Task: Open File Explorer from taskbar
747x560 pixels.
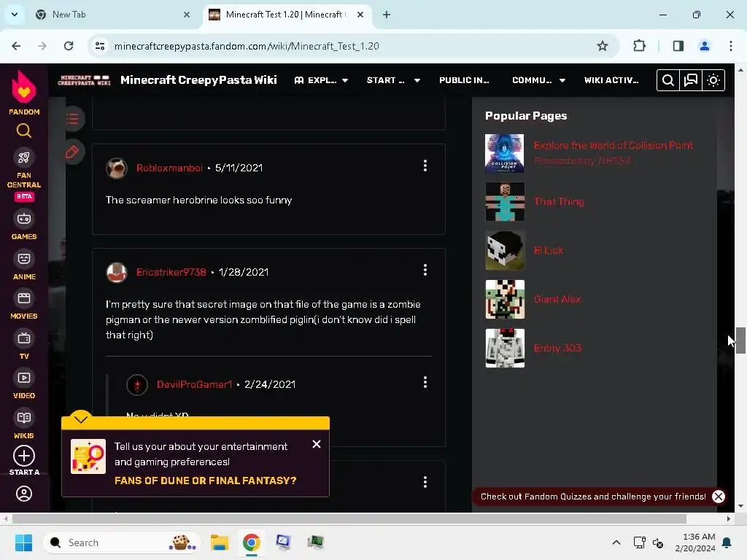Action: [x=219, y=542]
